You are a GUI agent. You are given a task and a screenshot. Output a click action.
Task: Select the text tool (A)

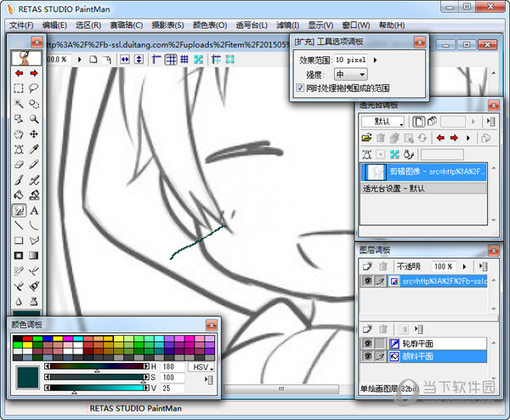[x=34, y=211]
